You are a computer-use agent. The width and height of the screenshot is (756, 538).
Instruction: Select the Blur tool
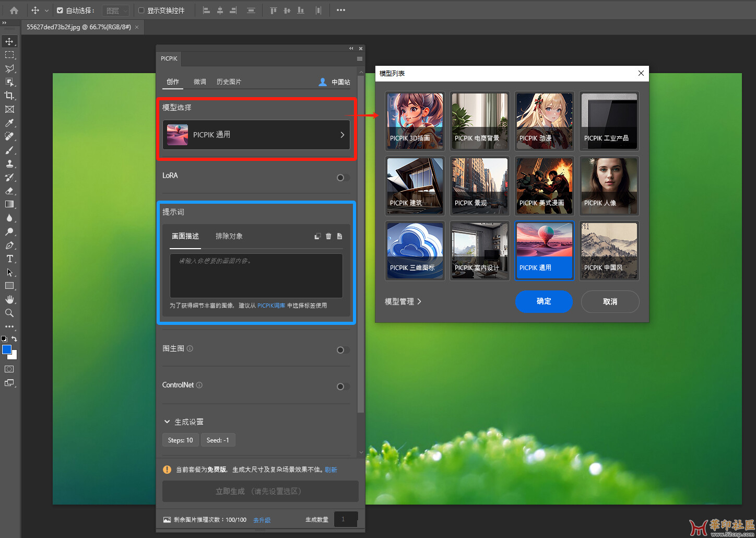(9, 218)
